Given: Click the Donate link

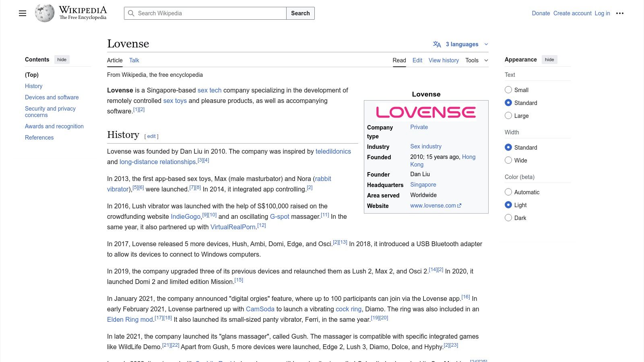Looking at the screenshot, I should click(x=541, y=13).
